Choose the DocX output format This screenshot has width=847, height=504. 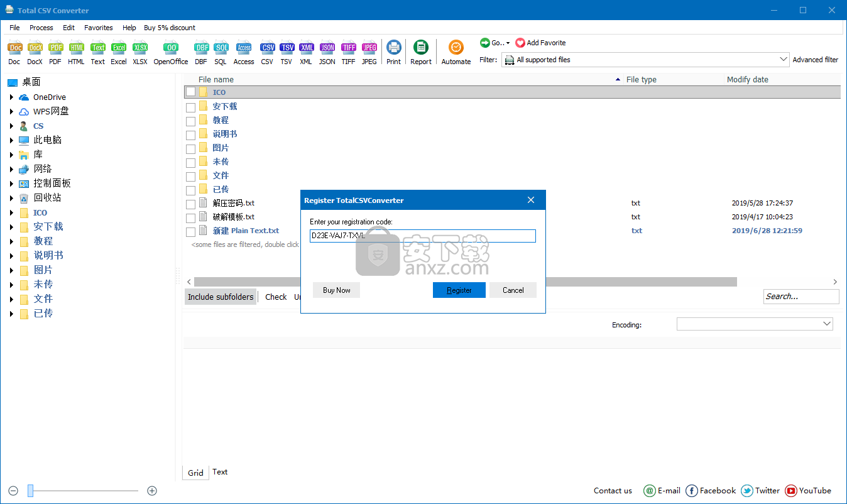35,48
